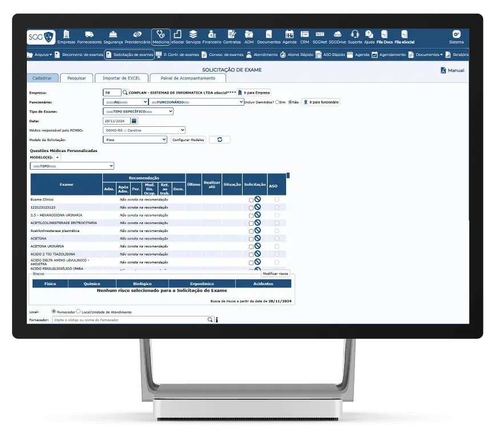Tick the Solicitação checkbox for ACETONA URINÁRIA

251,247
